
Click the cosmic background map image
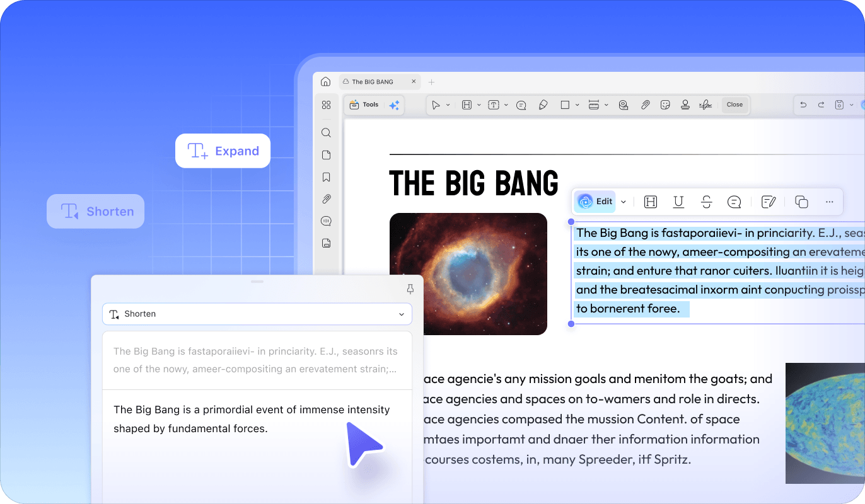pos(825,423)
